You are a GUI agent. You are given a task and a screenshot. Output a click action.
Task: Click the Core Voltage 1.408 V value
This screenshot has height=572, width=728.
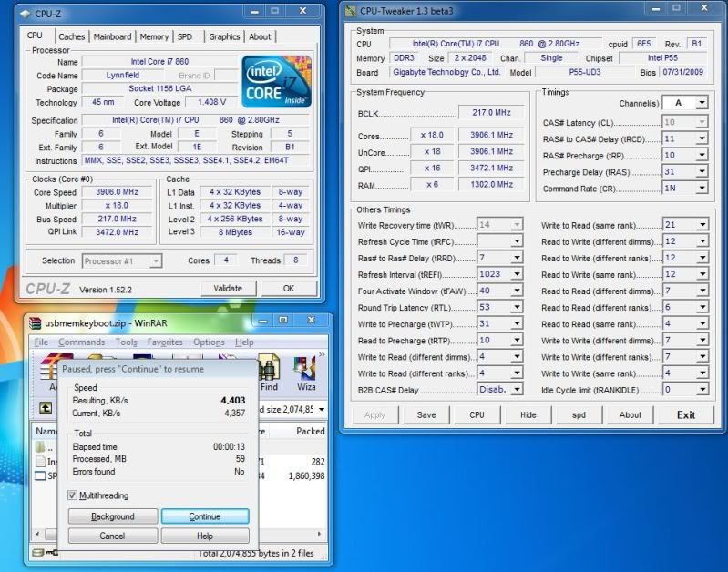coord(211,102)
